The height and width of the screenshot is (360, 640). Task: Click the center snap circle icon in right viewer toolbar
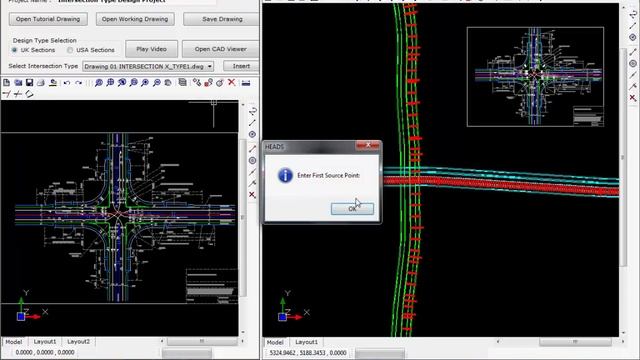633,64
